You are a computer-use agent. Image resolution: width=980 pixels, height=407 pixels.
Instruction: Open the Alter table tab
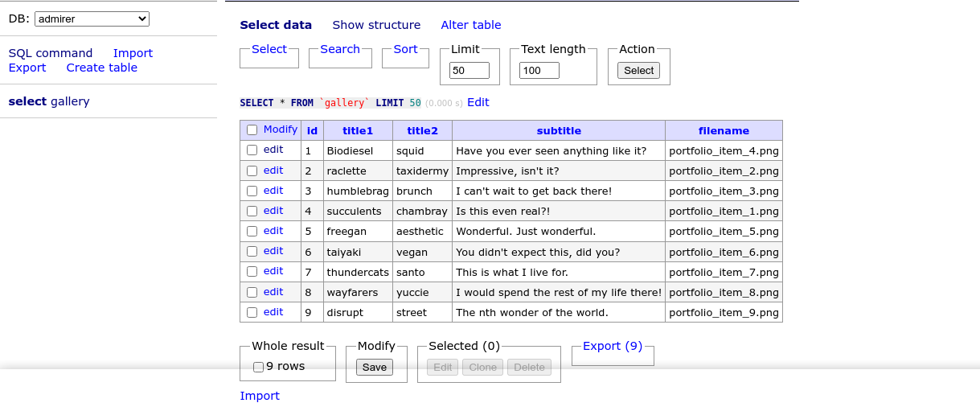coord(470,25)
